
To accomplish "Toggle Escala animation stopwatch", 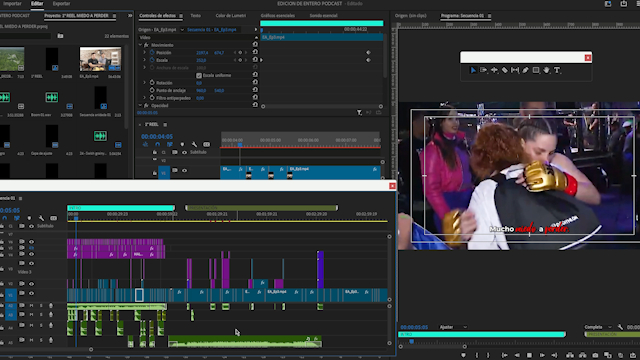I will pyautogui.click(x=152, y=60).
